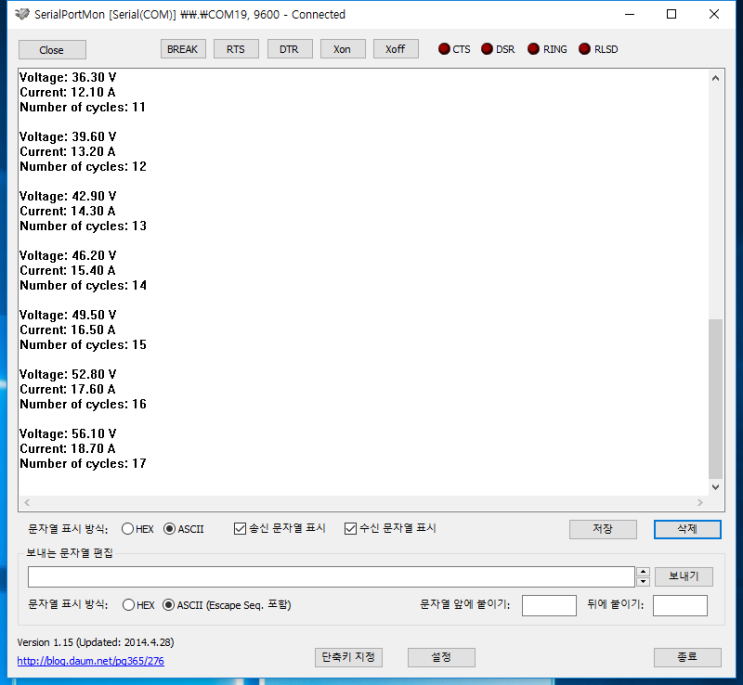Click the 뒤에 붙이기 suffix field
743x685 pixels.
pyautogui.click(x=680, y=605)
